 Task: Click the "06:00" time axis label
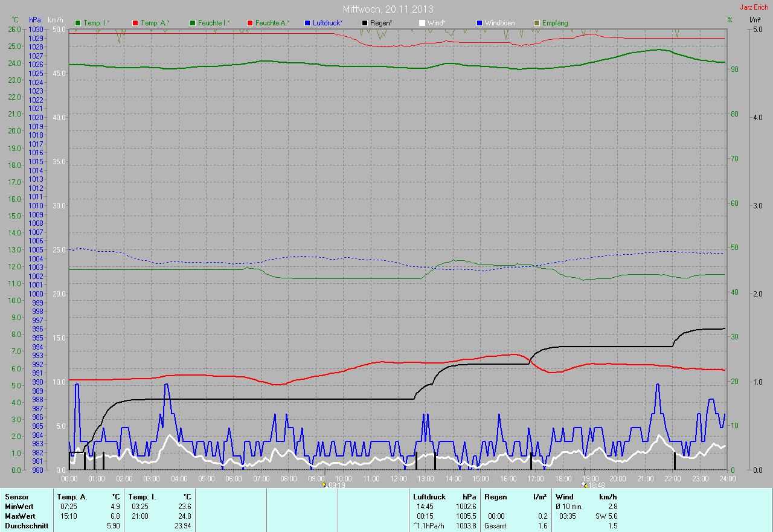click(234, 479)
